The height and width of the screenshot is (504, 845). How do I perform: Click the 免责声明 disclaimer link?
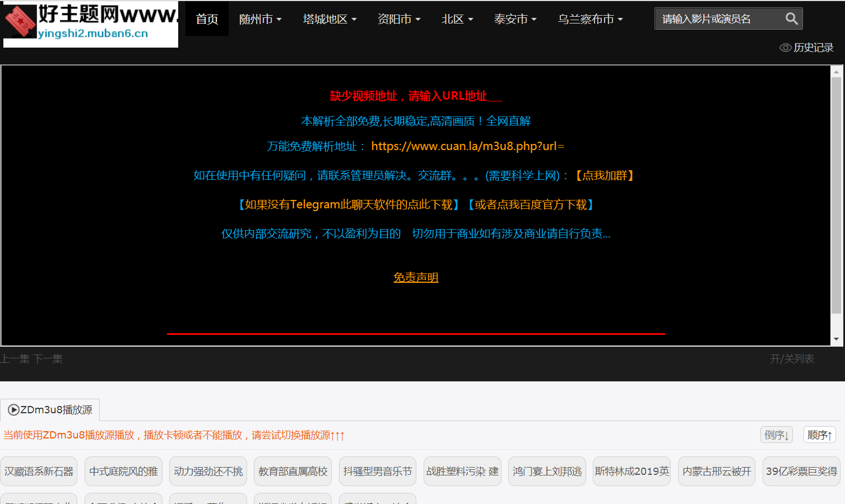coord(416,277)
